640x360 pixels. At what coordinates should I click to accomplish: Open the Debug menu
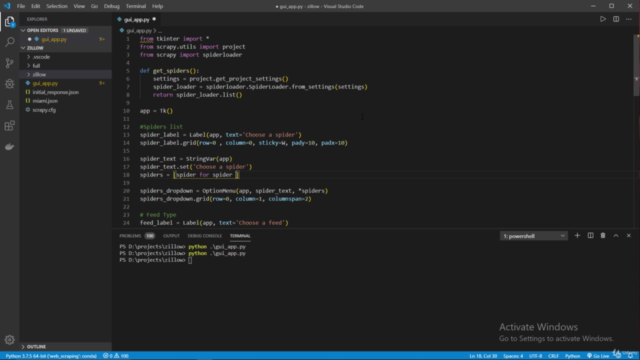111,6
